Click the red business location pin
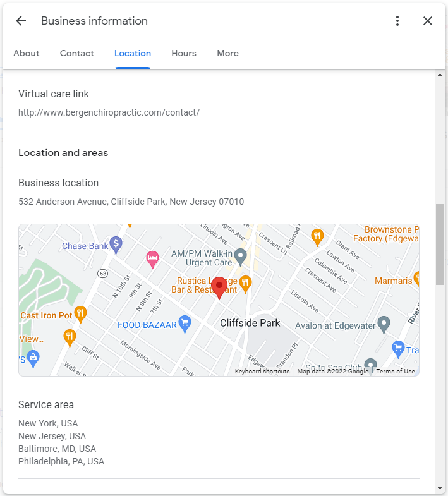 219,287
